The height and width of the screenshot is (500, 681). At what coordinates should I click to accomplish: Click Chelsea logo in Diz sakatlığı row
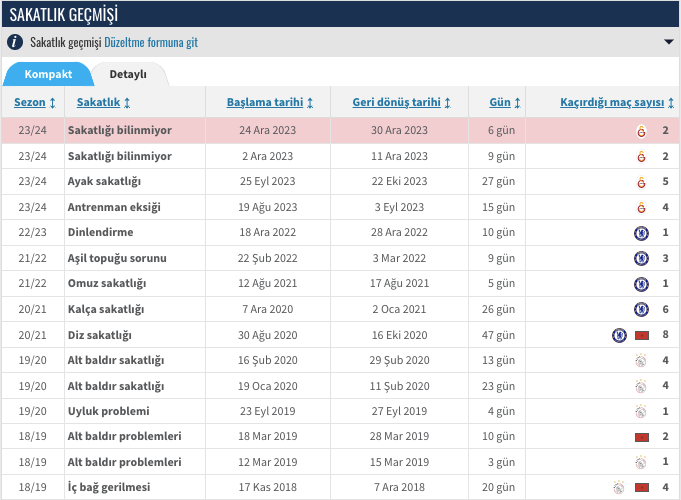pyautogui.click(x=619, y=335)
